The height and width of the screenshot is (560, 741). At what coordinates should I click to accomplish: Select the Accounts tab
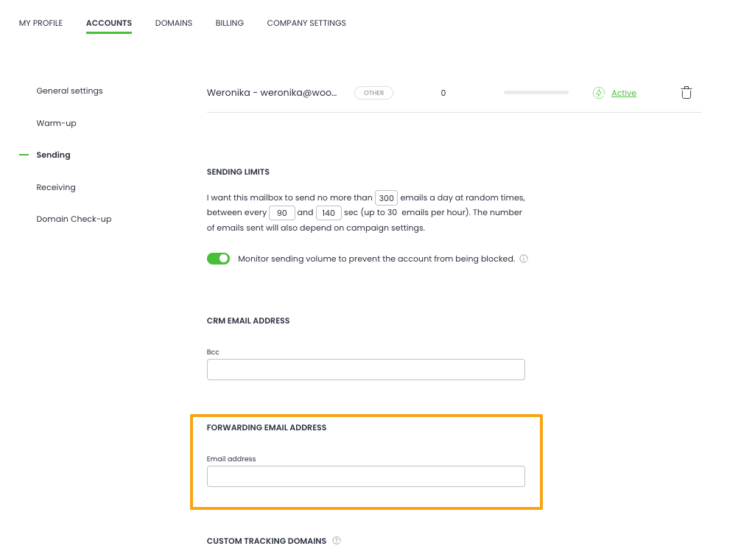(109, 23)
